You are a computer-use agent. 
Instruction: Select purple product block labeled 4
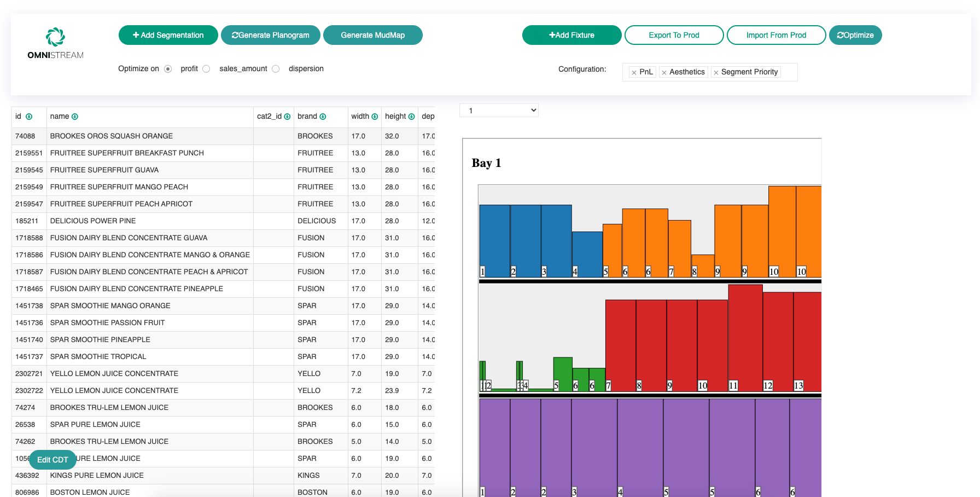click(x=640, y=448)
